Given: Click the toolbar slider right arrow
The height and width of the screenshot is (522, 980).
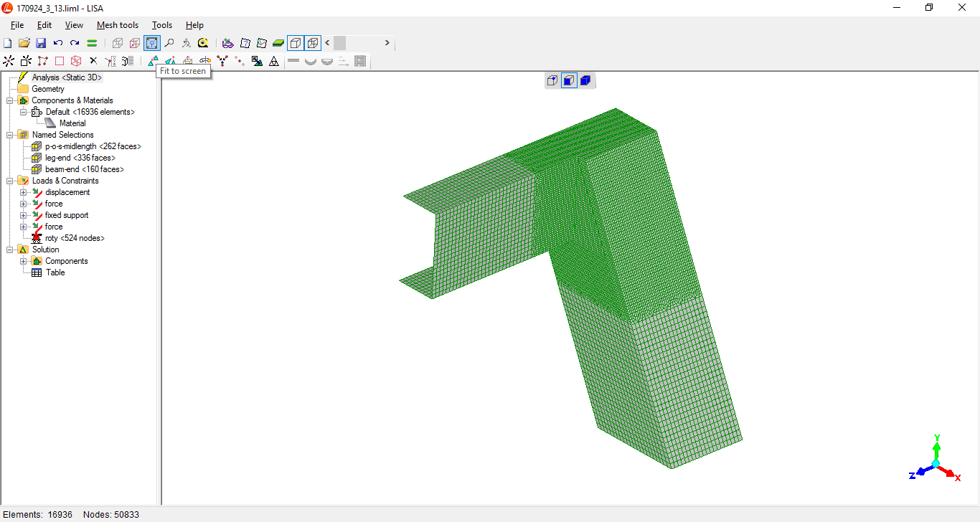Looking at the screenshot, I should pos(387,43).
